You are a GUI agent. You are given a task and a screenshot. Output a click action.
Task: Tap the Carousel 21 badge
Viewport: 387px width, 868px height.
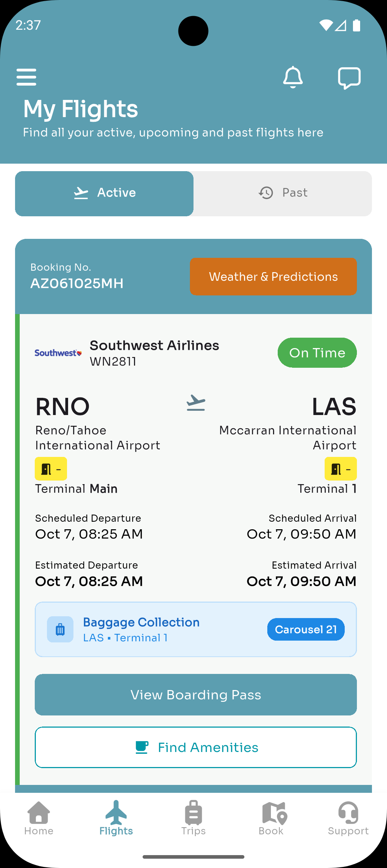pos(306,629)
